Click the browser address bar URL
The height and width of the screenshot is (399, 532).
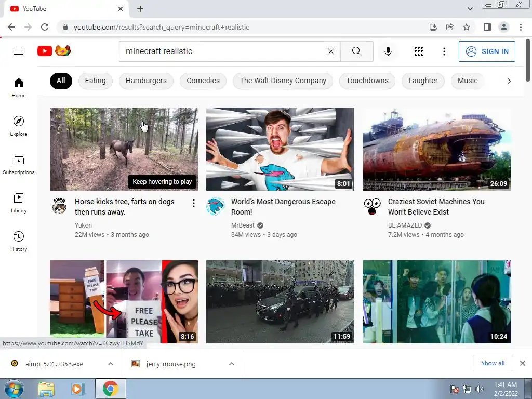pyautogui.click(x=161, y=27)
